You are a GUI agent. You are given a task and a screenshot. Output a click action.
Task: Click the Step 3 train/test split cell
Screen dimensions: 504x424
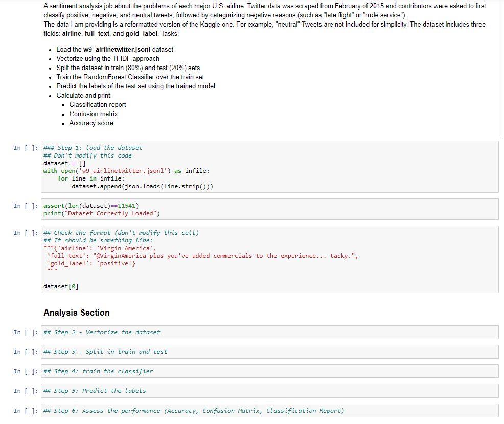click(204, 351)
